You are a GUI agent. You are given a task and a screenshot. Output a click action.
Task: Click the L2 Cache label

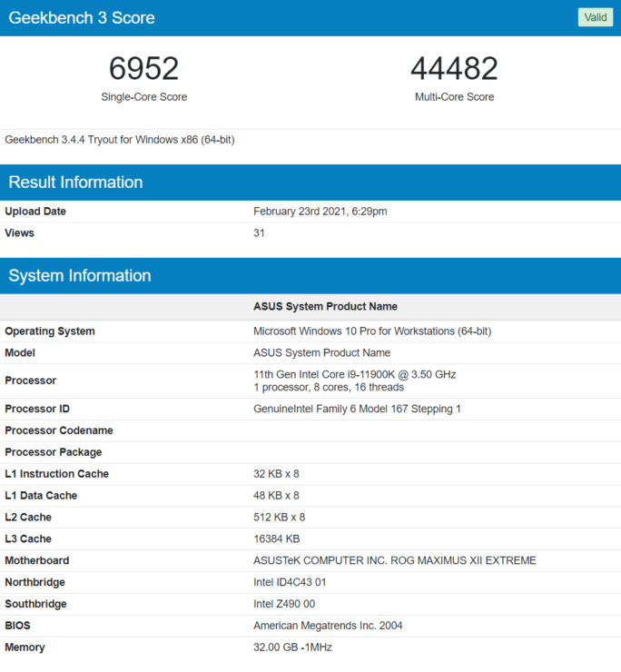click(28, 518)
